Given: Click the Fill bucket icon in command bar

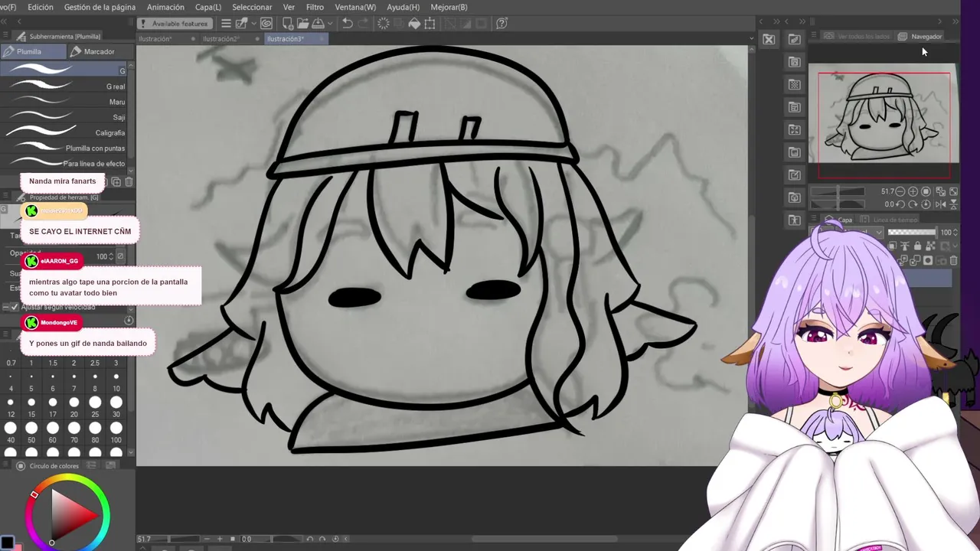Looking at the screenshot, I should click(x=414, y=23).
